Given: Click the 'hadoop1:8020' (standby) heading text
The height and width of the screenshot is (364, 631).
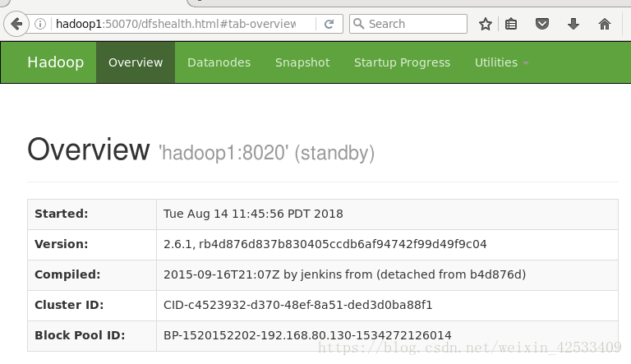Looking at the screenshot, I should click(x=266, y=153).
